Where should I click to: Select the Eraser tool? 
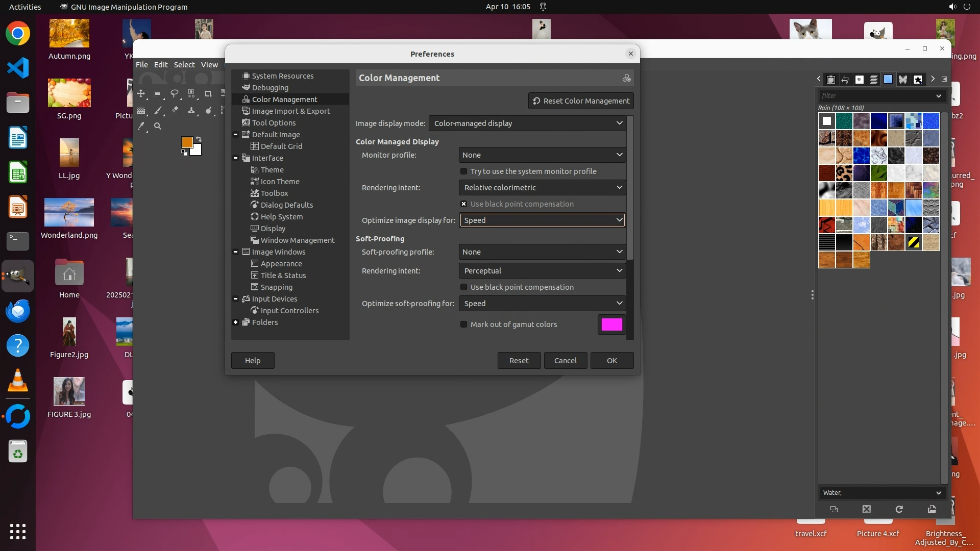(x=175, y=110)
